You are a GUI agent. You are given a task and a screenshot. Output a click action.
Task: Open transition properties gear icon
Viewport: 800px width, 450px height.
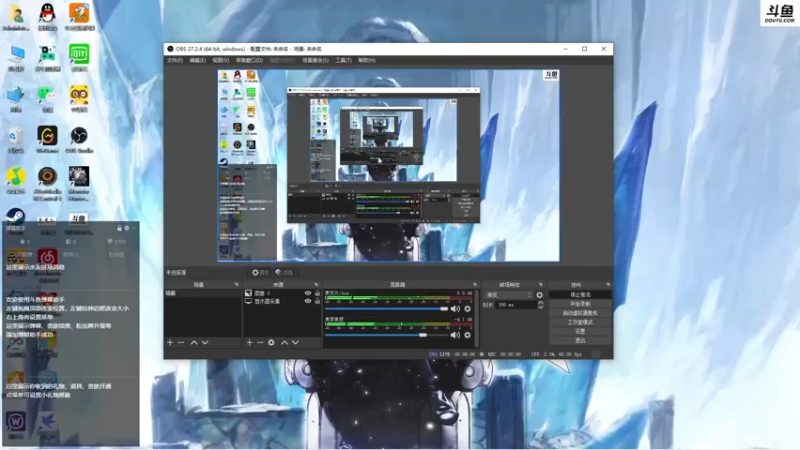pos(539,295)
